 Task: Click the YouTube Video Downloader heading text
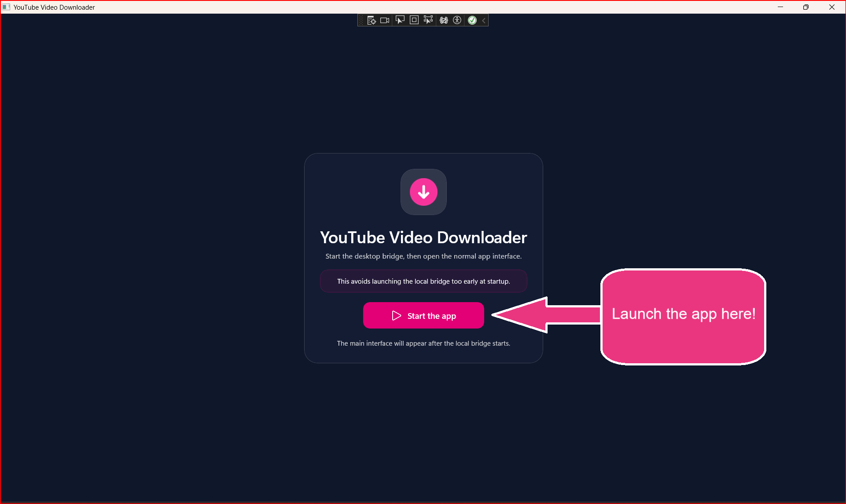point(423,237)
